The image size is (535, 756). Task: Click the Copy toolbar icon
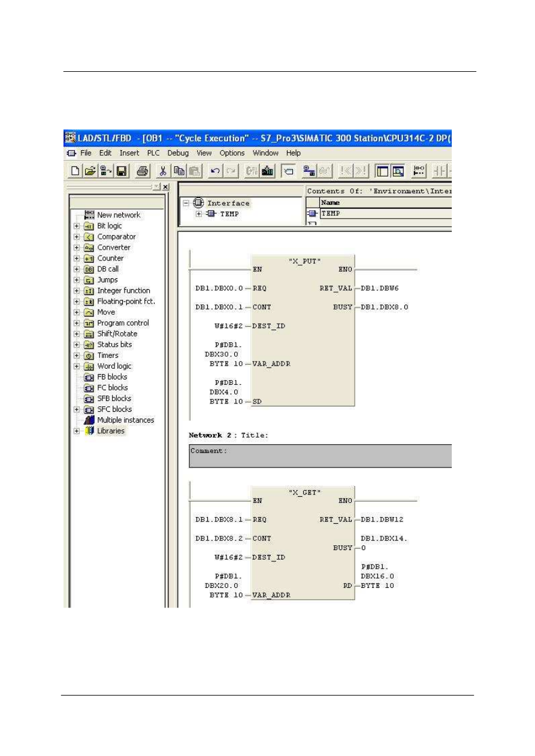pos(179,171)
